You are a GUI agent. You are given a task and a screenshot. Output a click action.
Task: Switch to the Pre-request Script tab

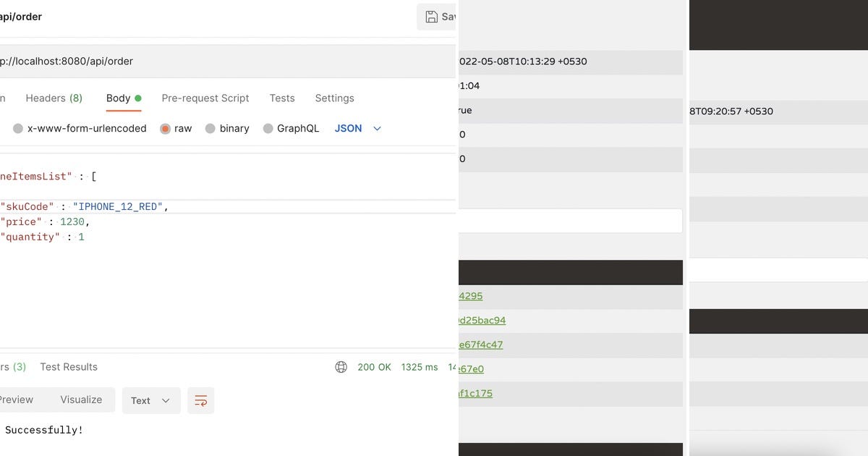click(205, 98)
